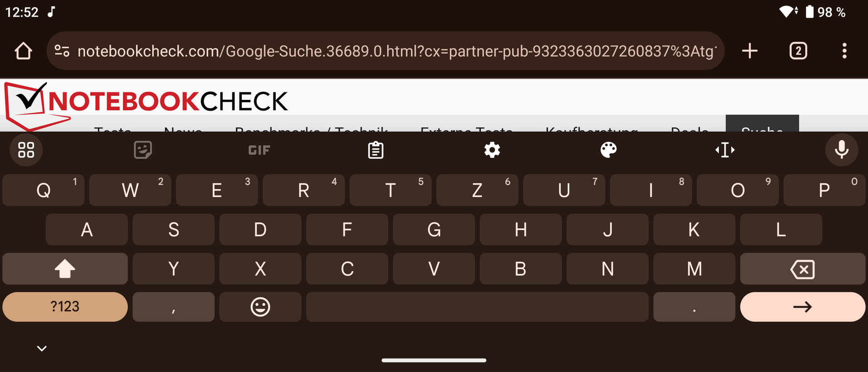The image size is (868, 372).
Task: Tap the notebookcheck.com URL address bar
Action: [x=385, y=51]
